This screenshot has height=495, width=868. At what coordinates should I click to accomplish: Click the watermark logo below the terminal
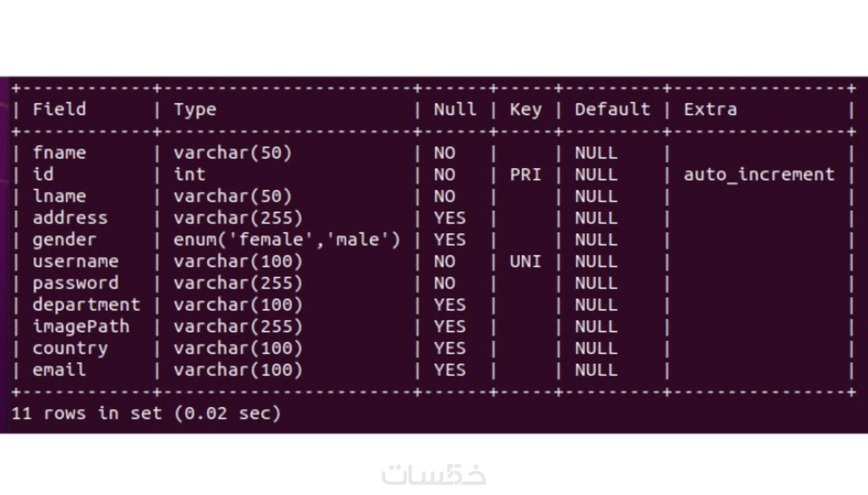pos(433,474)
